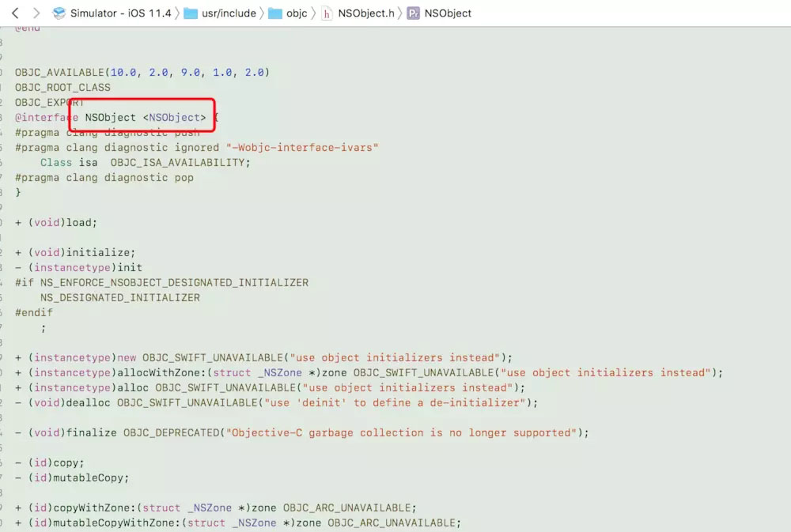This screenshot has height=532, width=791.
Task: Click "use 'deinit' to define a de-initializer" string
Action: 395,402
